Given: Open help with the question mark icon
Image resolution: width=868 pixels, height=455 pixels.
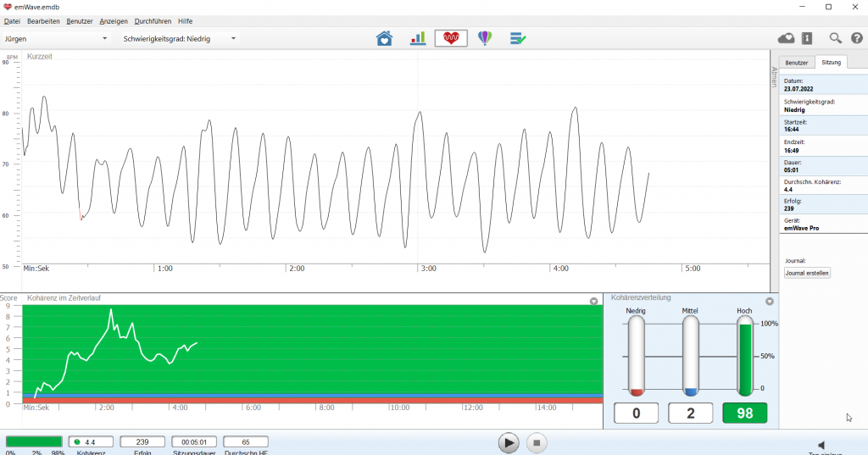Looking at the screenshot, I should (x=857, y=38).
